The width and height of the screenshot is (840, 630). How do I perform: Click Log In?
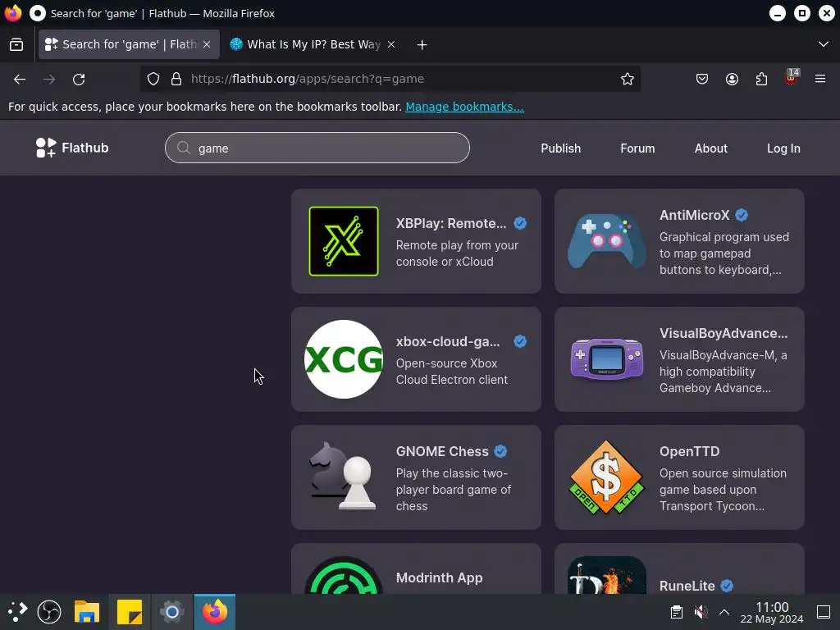pos(783,148)
